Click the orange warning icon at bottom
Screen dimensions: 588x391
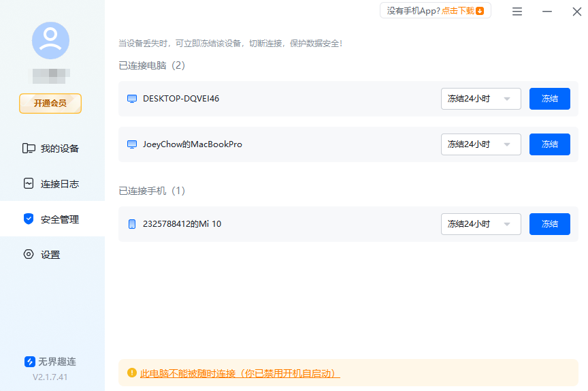coord(131,373)
